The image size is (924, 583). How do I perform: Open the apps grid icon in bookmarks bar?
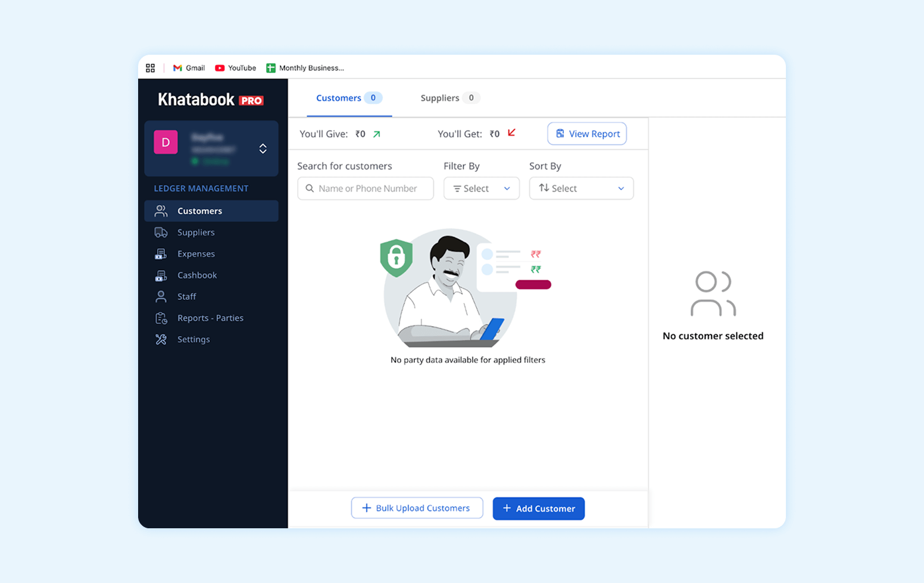coord(151,68)
